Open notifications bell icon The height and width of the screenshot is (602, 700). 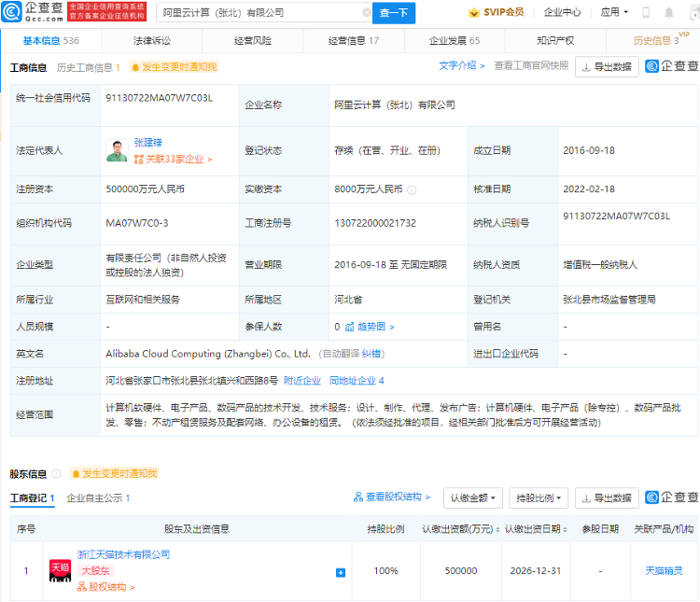click(669, 12)
